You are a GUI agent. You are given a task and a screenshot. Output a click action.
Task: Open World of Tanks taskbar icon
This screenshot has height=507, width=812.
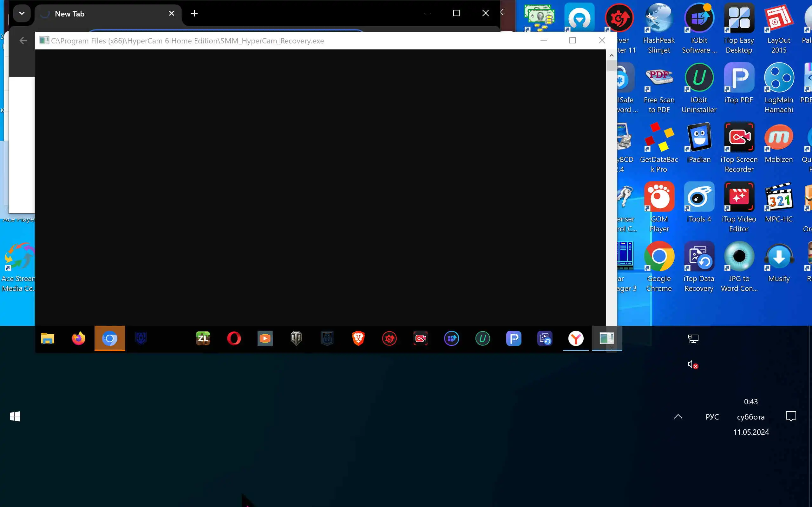point(296,338)
